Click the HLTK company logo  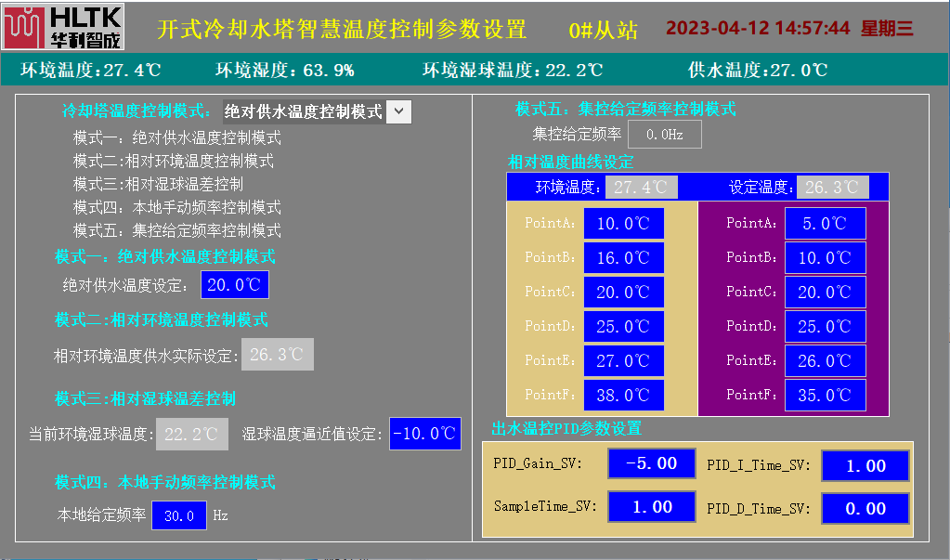pos(63,27)
